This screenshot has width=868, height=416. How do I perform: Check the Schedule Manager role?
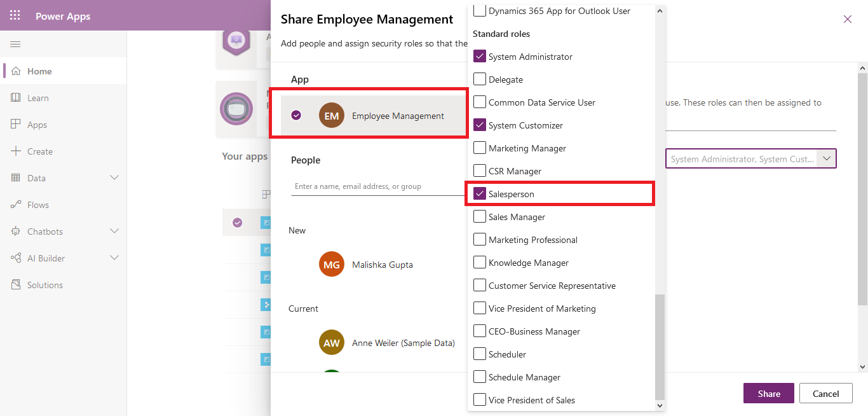pyautogui.click(x=480, y=377)
